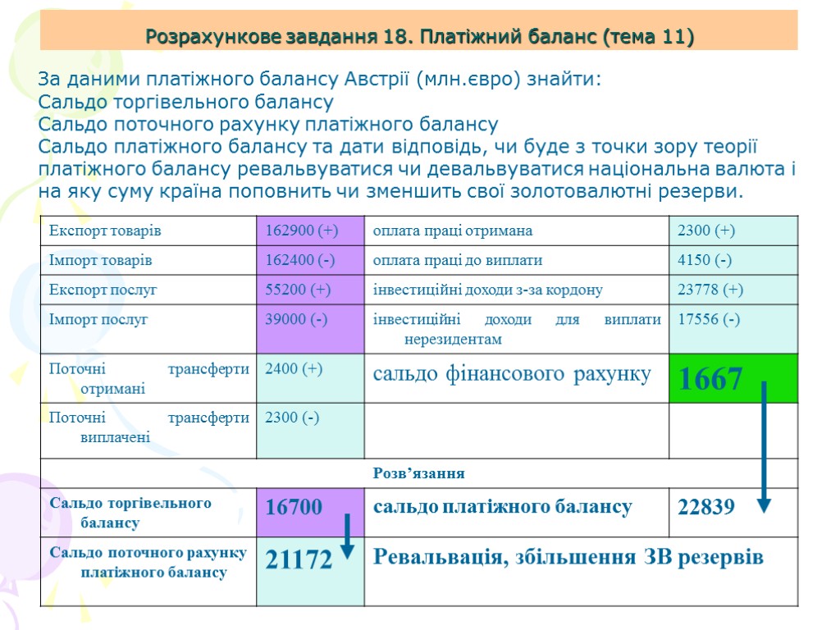Screen dimensions: 840x630
Task: Select the value '55200 (+)'
Action: pos(298,290)
